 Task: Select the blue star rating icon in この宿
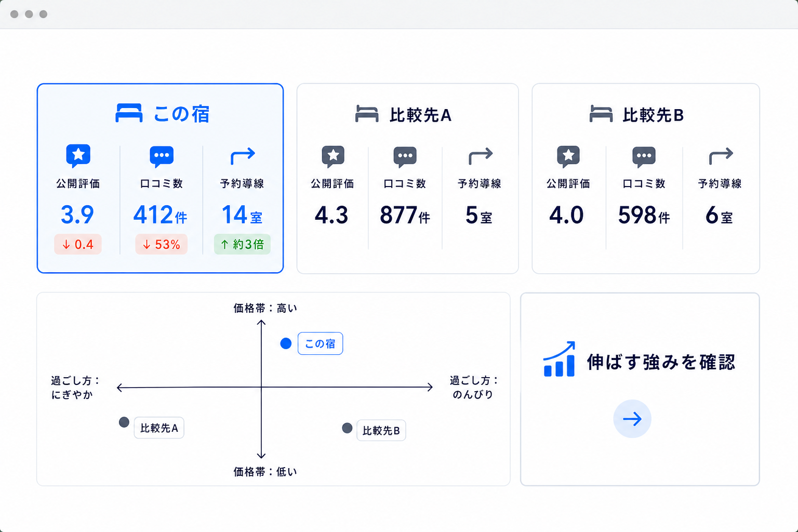[x=78, y=156]
